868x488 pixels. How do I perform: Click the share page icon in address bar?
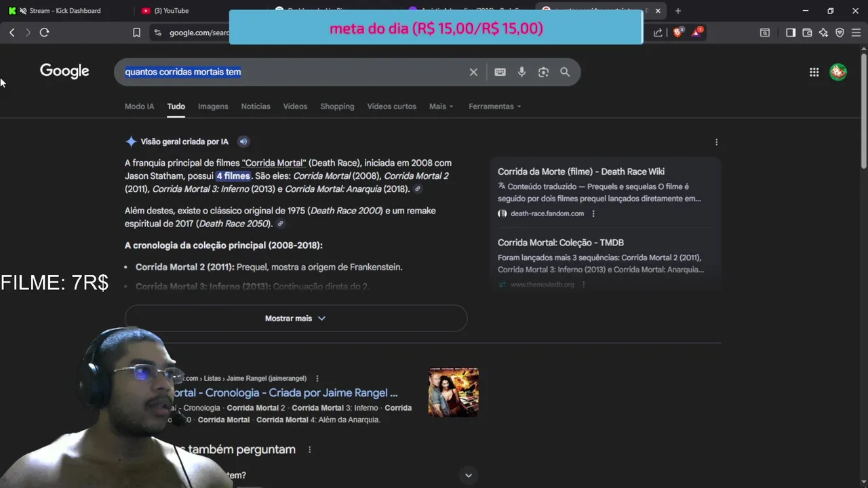pos(658,33)
